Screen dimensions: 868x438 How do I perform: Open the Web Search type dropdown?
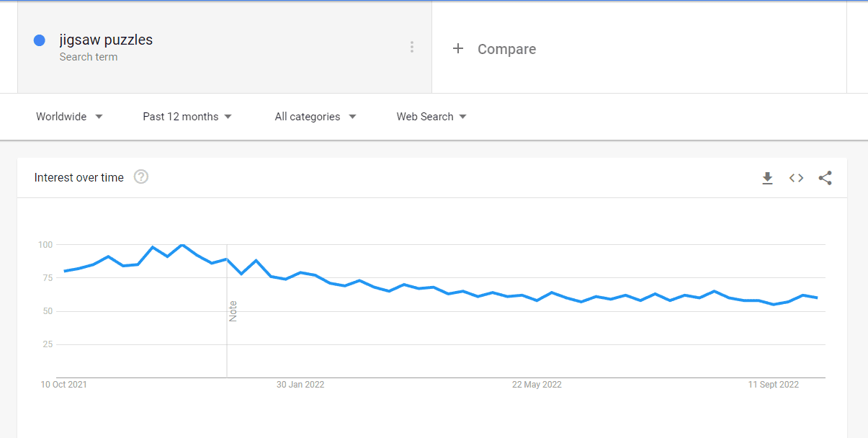point(431,117)
